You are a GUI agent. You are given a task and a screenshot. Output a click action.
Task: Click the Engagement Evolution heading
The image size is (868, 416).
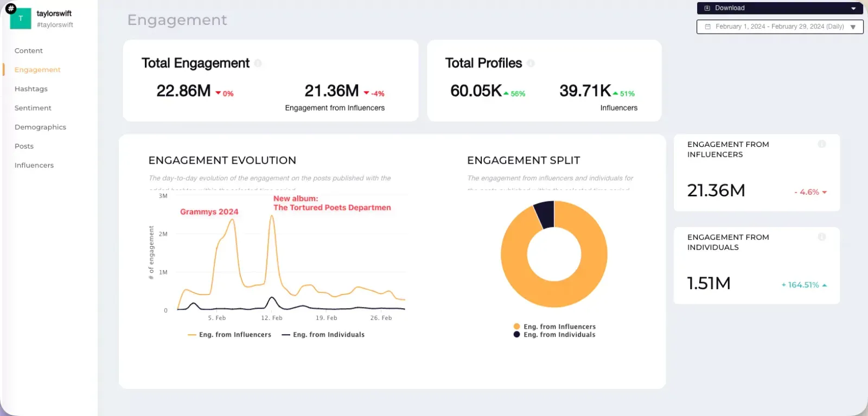pyautogui.click(x=222, y=161)
